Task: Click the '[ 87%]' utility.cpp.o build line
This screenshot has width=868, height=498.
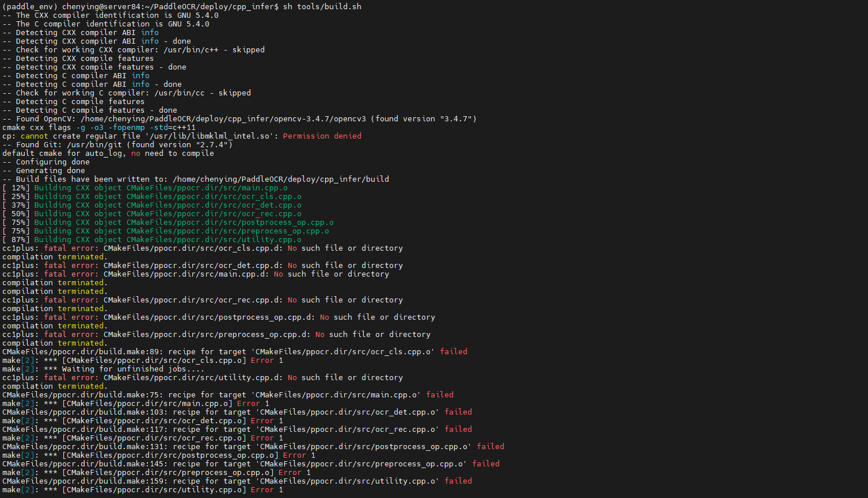Action: tap(152, 239)
